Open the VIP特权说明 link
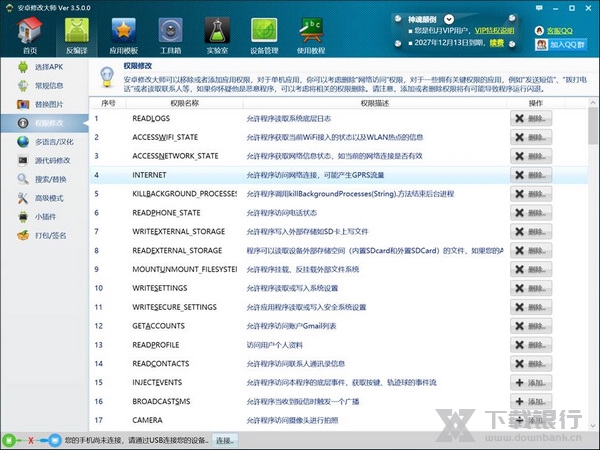This screenshot has height=450, width=600. 494,31
